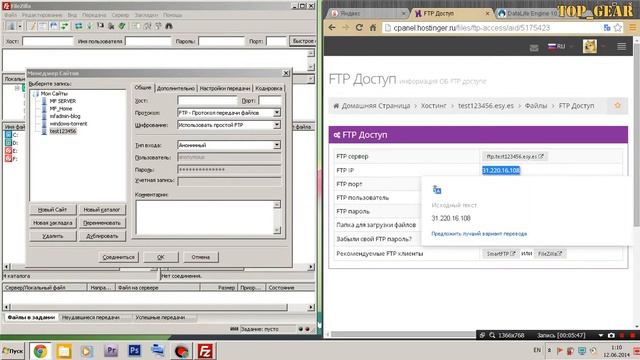Click the Переименовать button

click(x=102, y=223)
